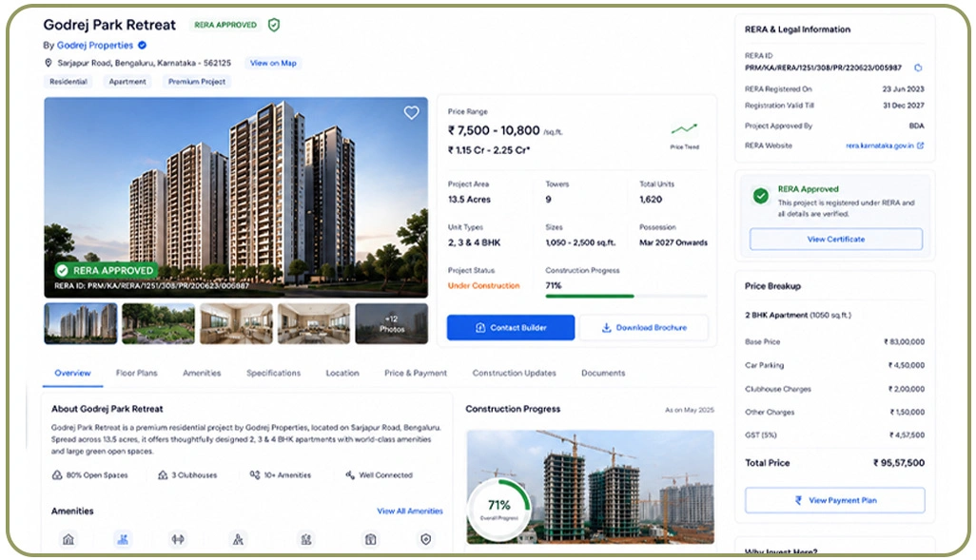Viewport: 976px width, 560px height.
Task: Click the Premium Project tag
Action: [x=197, y=82]
